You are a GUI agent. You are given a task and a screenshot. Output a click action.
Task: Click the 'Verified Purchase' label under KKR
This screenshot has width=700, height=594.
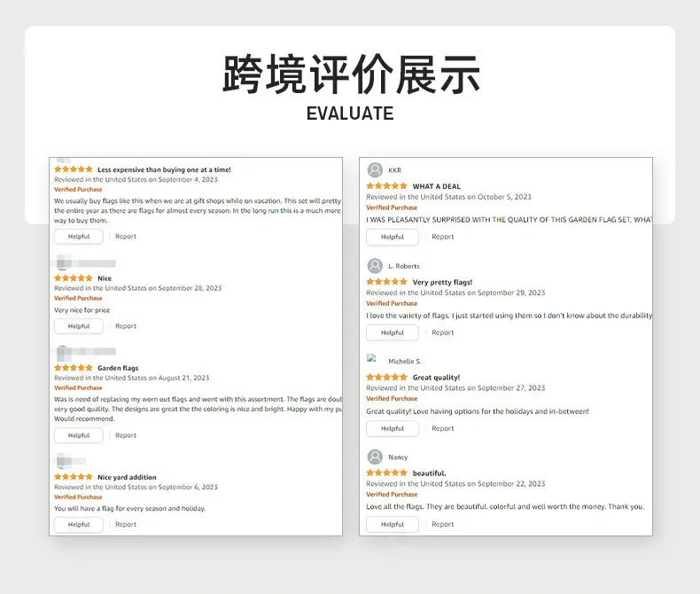(392, 207)
